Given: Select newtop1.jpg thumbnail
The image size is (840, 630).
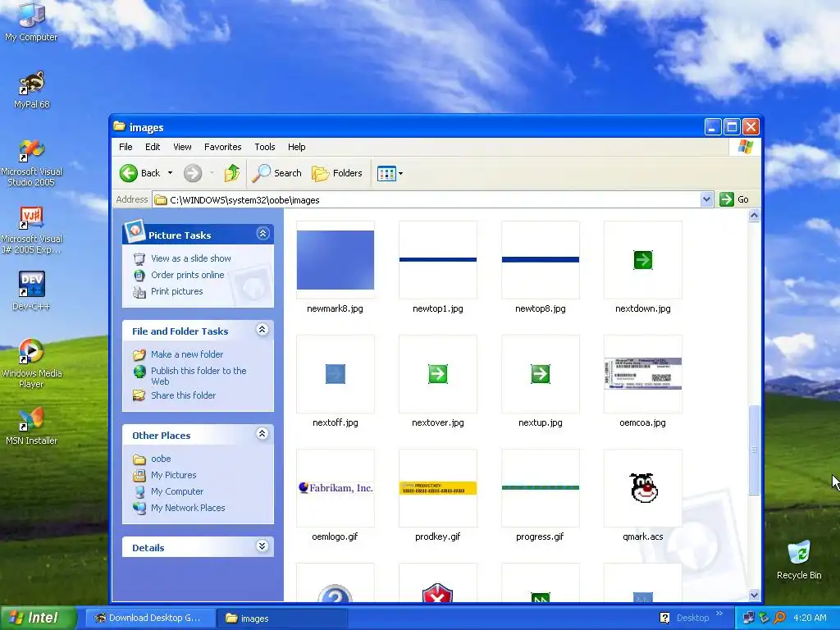Looking at the screenshot, I should pos(438,260).
